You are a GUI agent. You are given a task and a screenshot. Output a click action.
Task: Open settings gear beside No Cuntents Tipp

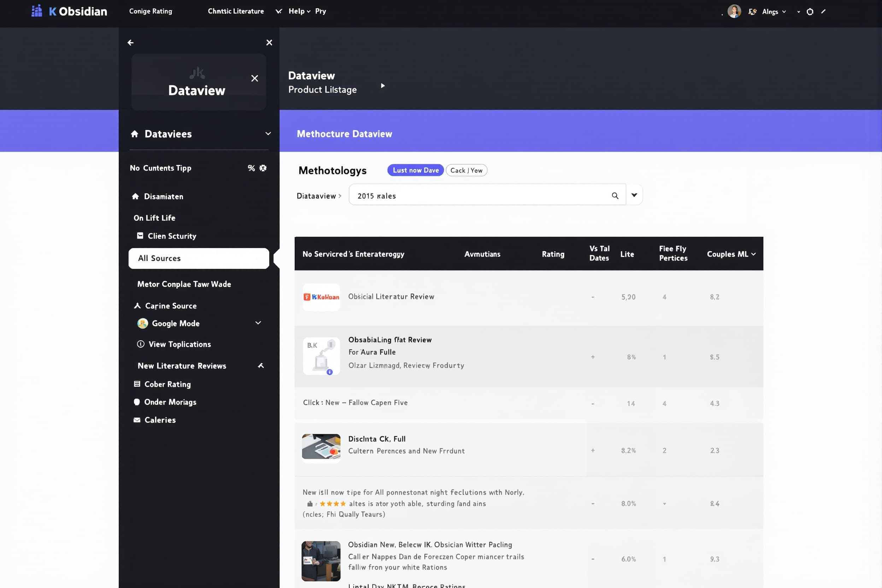pyautogui.click(x=263, y=168)
